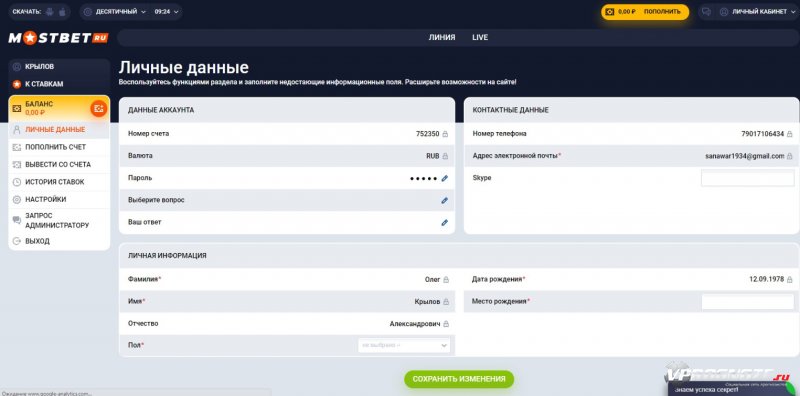The image size is (800, 396).
Task: Click the Место рождения input field
Action: (x=747, y=302)
